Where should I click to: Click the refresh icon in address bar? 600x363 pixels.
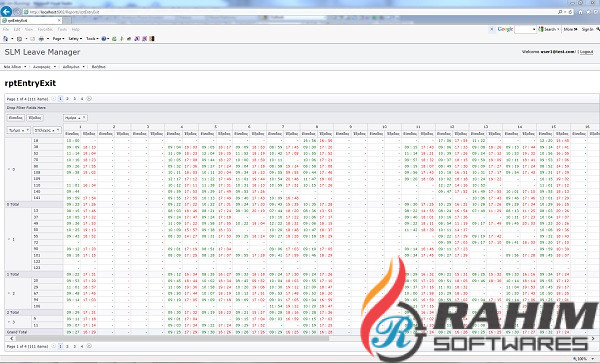(571, 12)
